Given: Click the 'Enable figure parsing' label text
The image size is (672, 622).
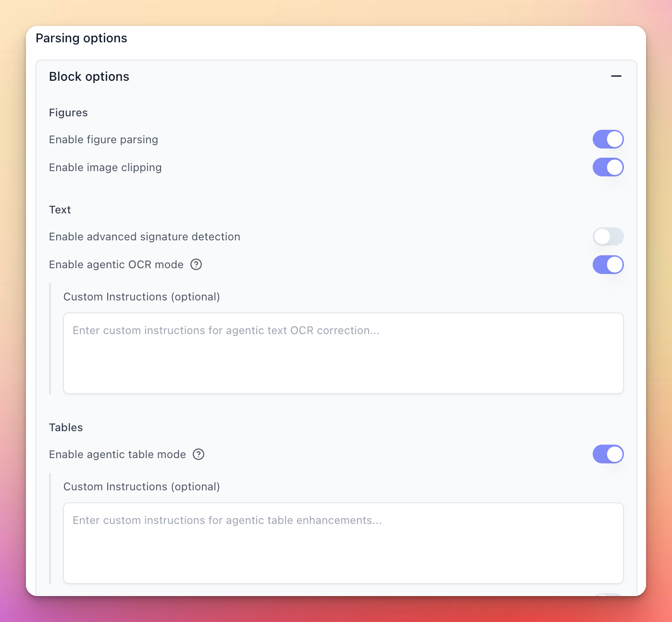Looking at the screenshot, I should pos(103,139).
